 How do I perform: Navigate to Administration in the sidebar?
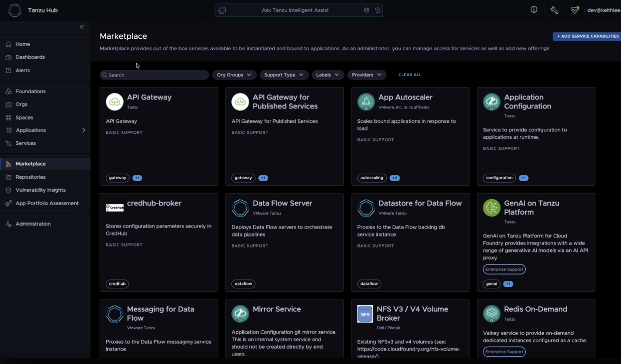pos(33,224)
